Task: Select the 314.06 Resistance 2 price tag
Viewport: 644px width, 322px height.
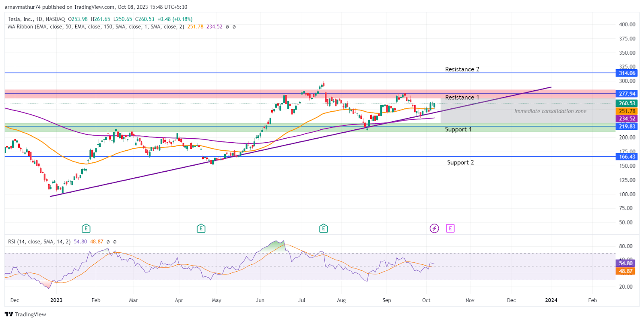Action: tap(627, 73)
